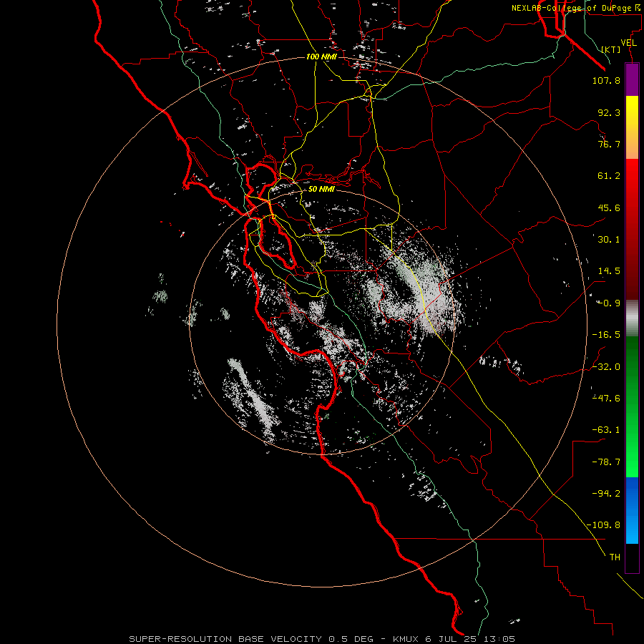Image resolution: width=644 pixels, height=644 pixels.
Task: Select the 45.6 legend value
Action: tap(609, 208)
